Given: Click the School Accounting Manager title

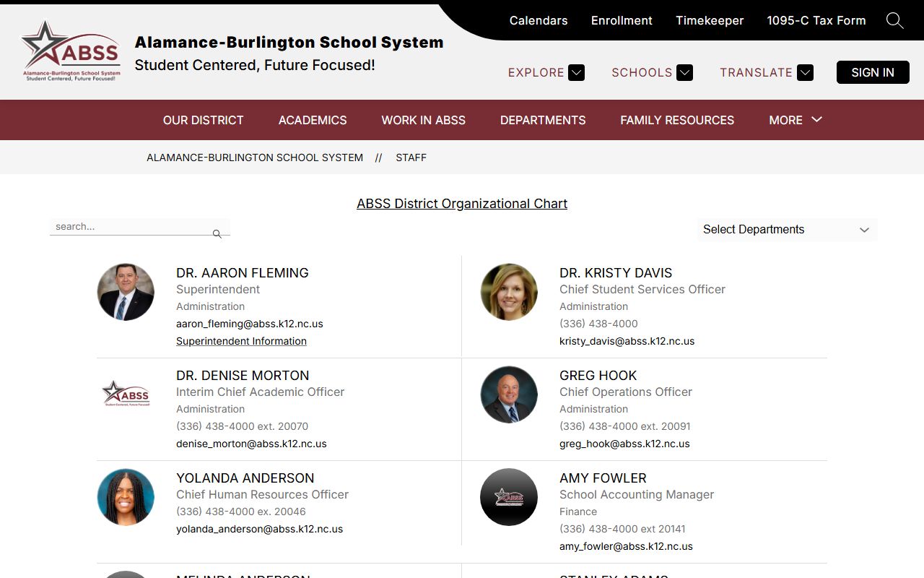Looking at the screenshot, I should click(x=637, y=494).
